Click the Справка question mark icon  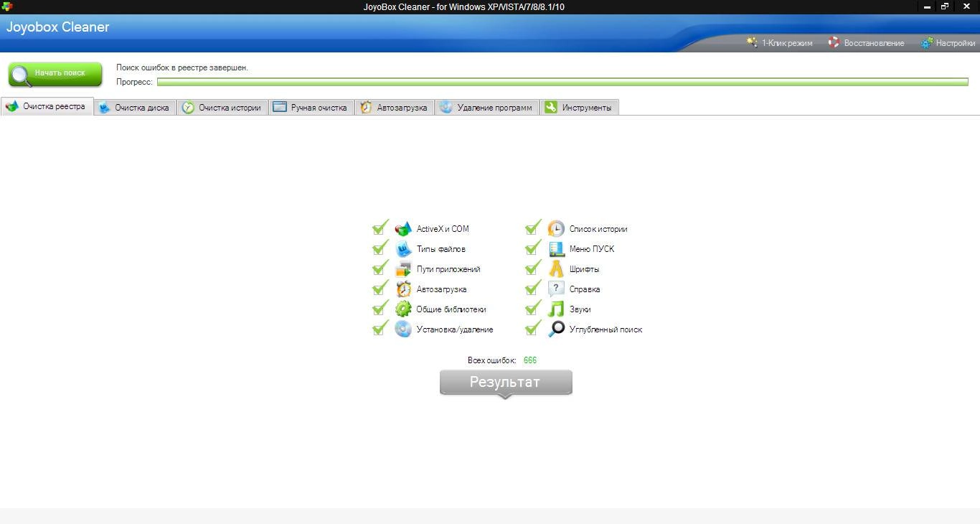coord(556,289)
